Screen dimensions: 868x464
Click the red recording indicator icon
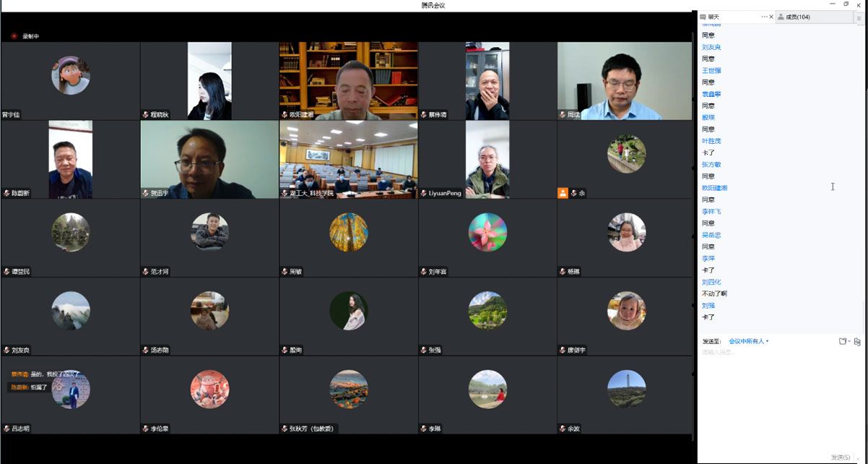[14, 36]
